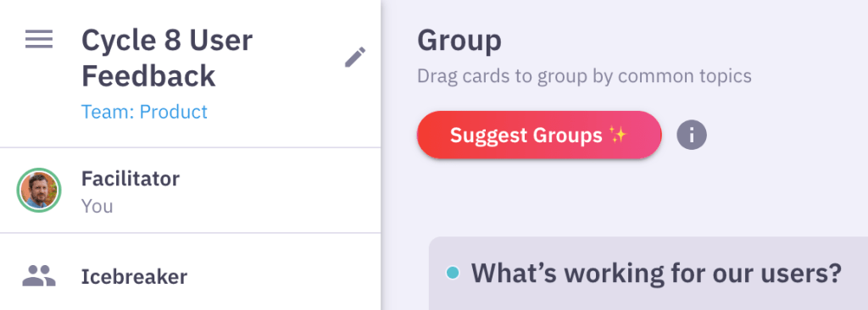Select the Facilitator name label
Viewport: 868px width, 310px height.
131,179
